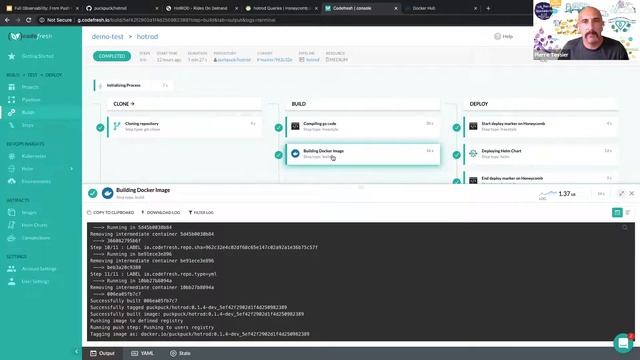The height and width of the screenshot is (360, 640).
Task: Click terminal icon on Compiling go code step
Action: point(295,126)
